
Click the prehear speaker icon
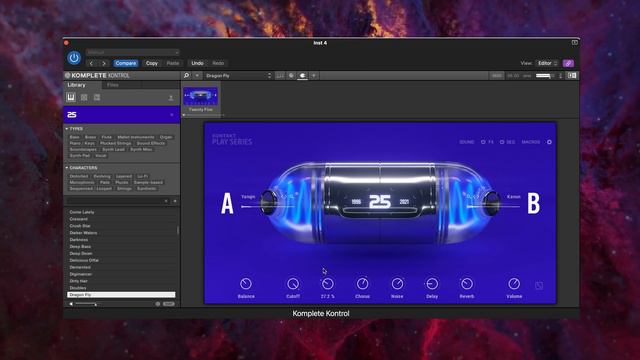coord(71,304)
